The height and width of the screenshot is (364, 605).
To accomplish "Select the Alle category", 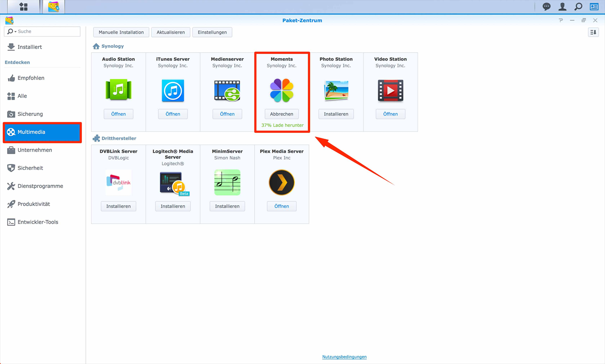I will point(42,96).
